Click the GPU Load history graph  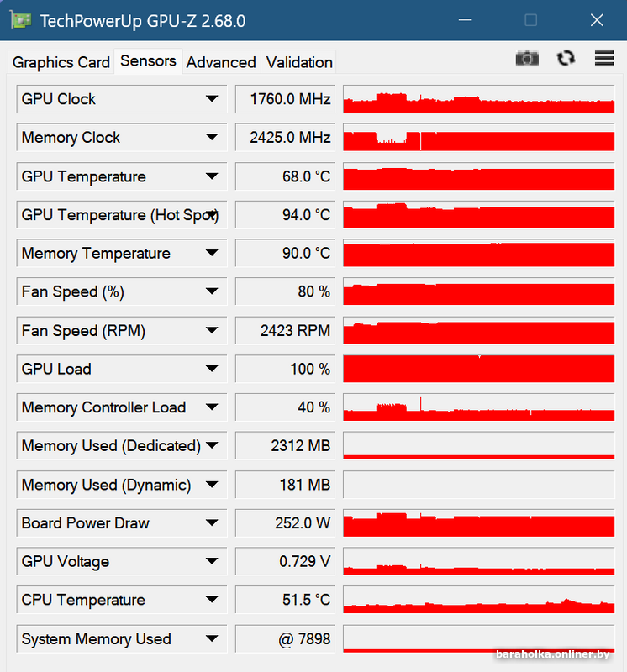coord(479,370)
